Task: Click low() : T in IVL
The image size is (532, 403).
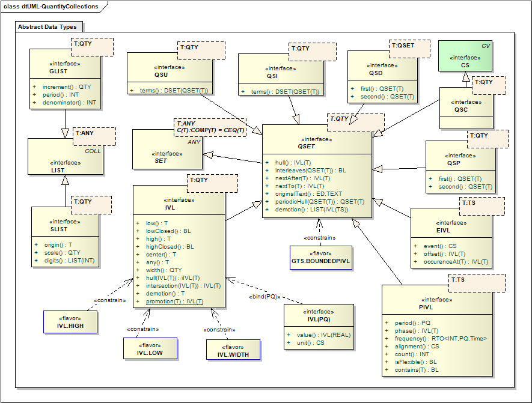Action: click(156, 223)
